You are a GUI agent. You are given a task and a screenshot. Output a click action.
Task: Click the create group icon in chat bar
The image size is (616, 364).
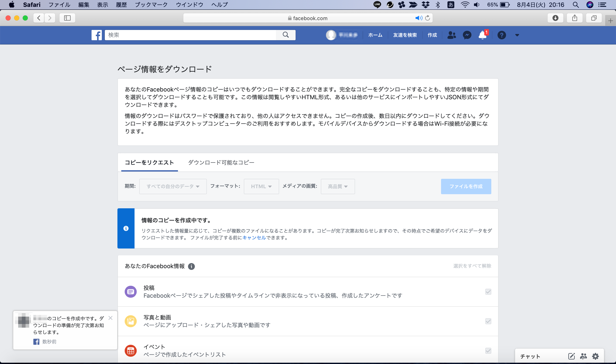point(583,356)
